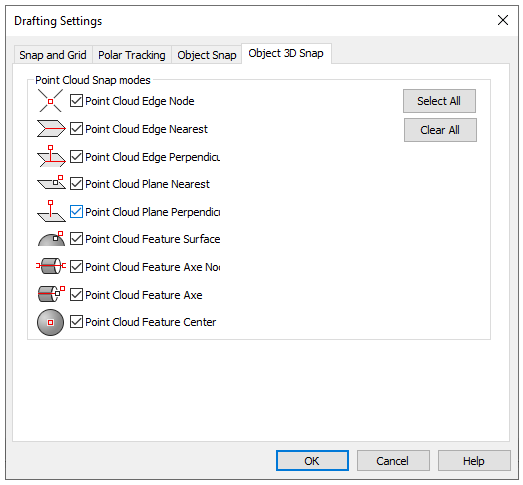Click the Edge Perpendicular snap icon

51,156
